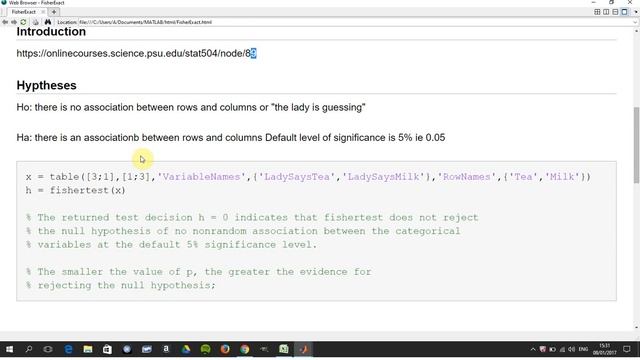Click the 'Ha: there is an associationb' line
This screenshot has height=360, width=640.
[x=231, y=138]
